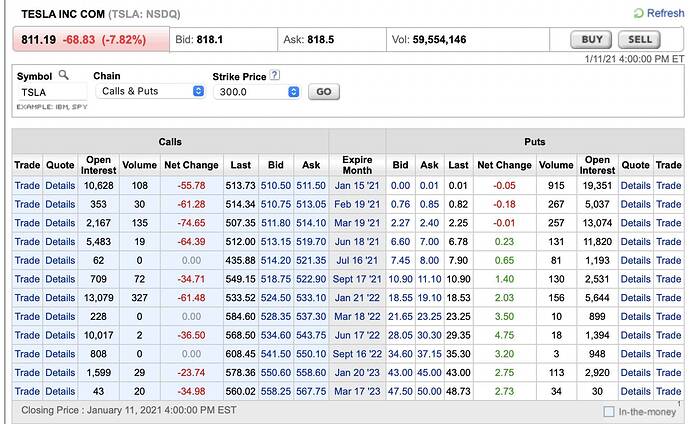This screenshot has width=690, height=424.
Task: Click puts Trade link for Mar 19 '21
Action: (x=669, y=223)
